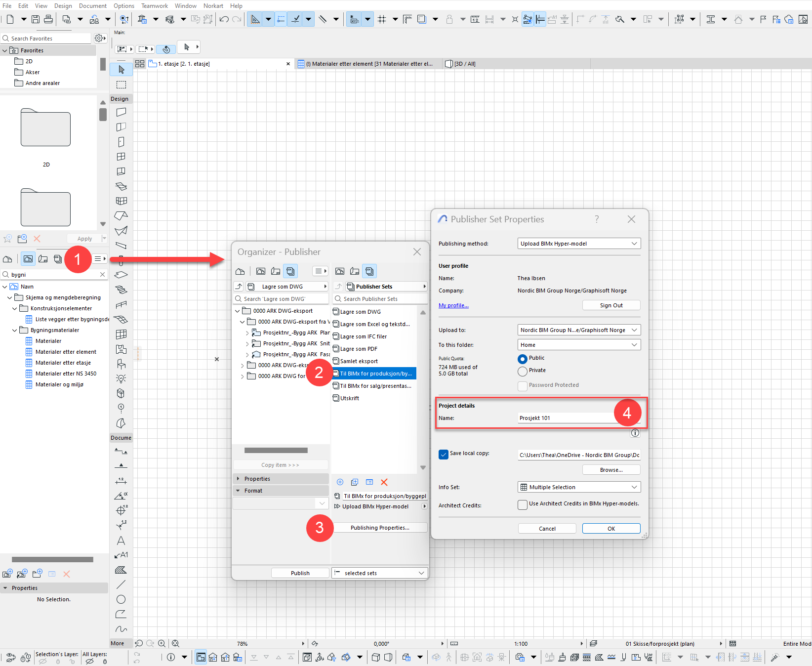The width and height of the screenshot is (812, 666).
Task: Collapse 0000 ARK DWG-eksport folder
Action: [x=237, y=311]
